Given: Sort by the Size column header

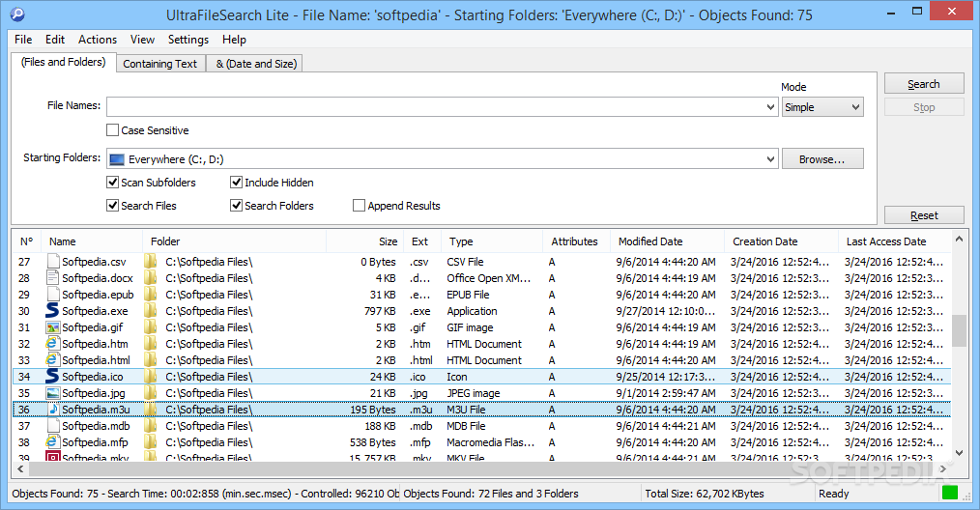Looking at the screenshot, I should coord(365,241).
